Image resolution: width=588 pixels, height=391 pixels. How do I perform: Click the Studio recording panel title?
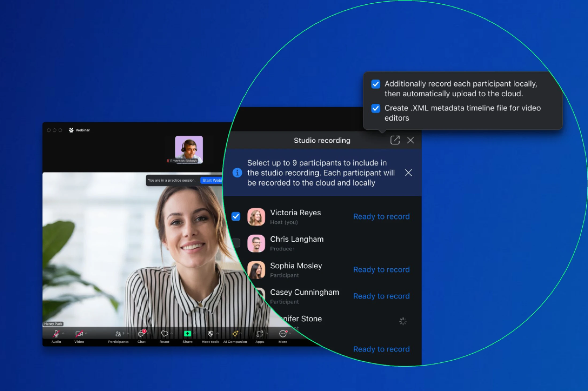tap(322, 140)
